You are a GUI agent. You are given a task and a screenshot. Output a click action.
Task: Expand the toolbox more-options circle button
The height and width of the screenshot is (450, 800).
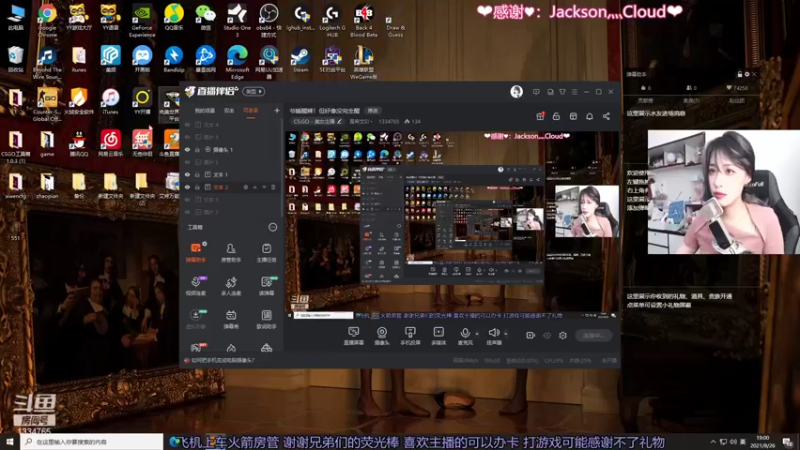point(273,227)
